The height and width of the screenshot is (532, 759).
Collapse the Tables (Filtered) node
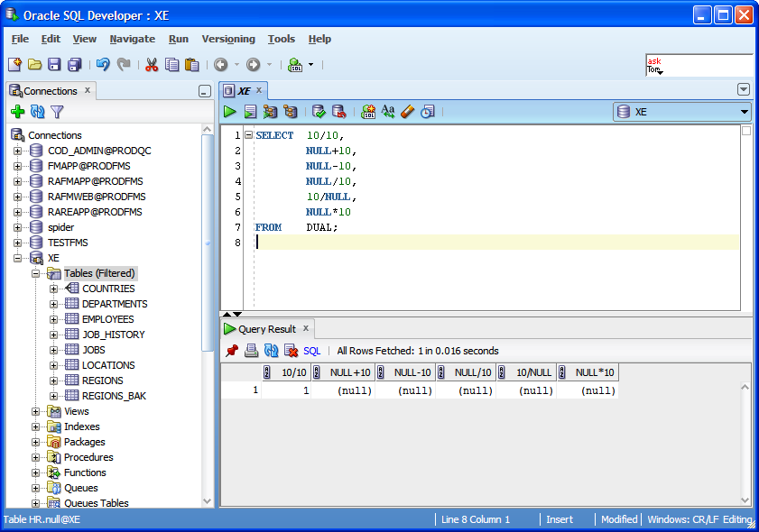[35, 274]
